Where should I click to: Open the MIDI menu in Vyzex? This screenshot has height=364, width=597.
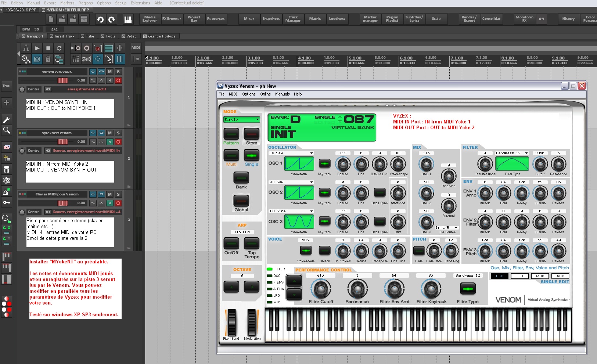point(233,94)
